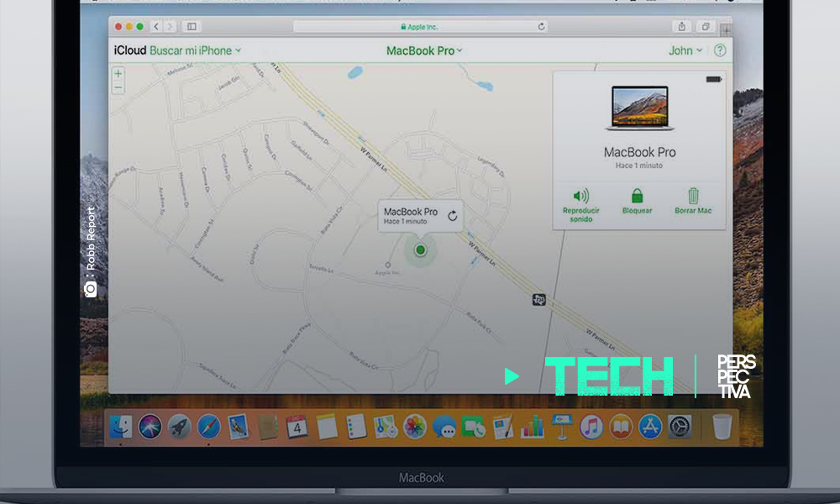Play sound on the MacBook Pro
The image size is (840, 504).
click(x=580, y=205)
